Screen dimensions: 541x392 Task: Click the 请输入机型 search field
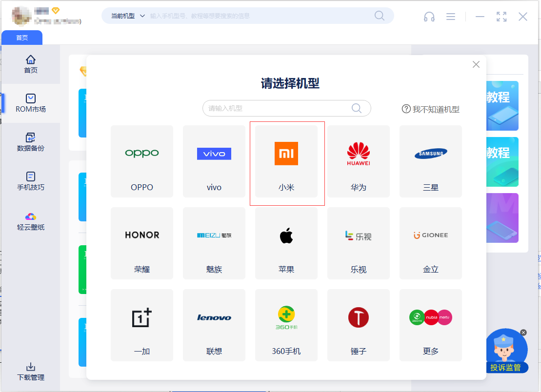pyautogui.click(x=278, y=108)
